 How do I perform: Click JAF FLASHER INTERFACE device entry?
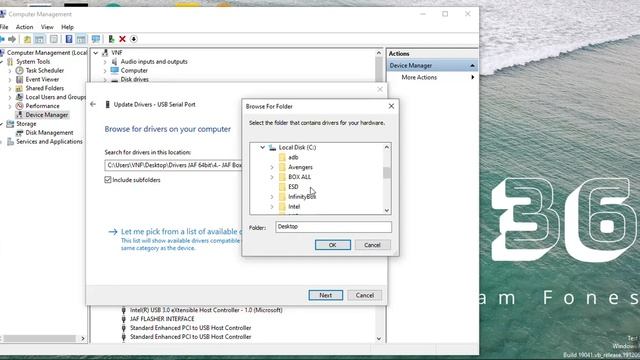tap(162, 319)
